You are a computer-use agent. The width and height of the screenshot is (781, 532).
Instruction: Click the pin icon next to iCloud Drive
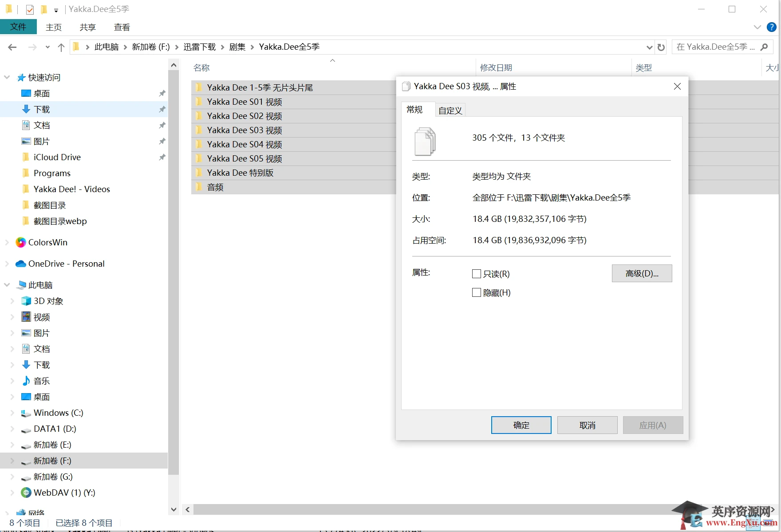pyautogui.click(x=162, y=158)
